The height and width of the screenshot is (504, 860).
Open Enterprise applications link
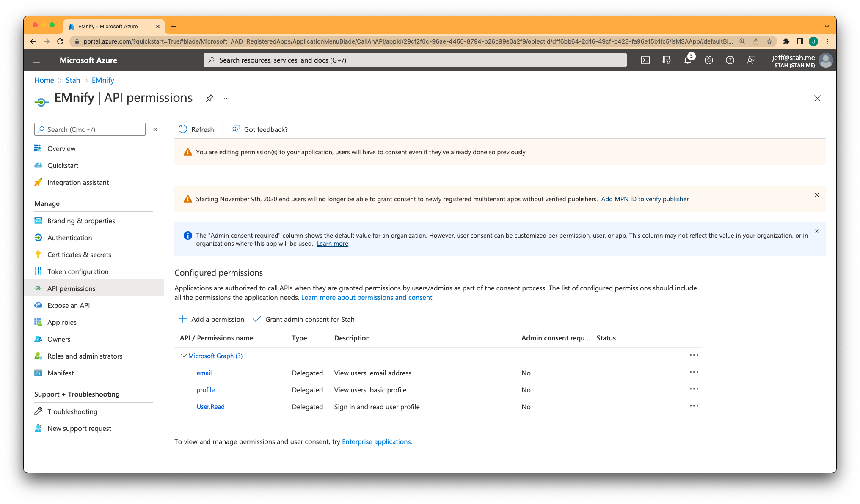[376, 441]
